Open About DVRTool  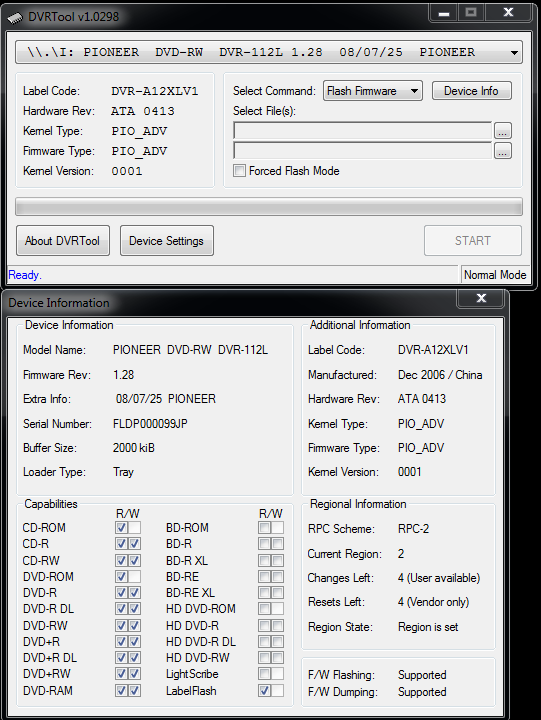point(62,241)
